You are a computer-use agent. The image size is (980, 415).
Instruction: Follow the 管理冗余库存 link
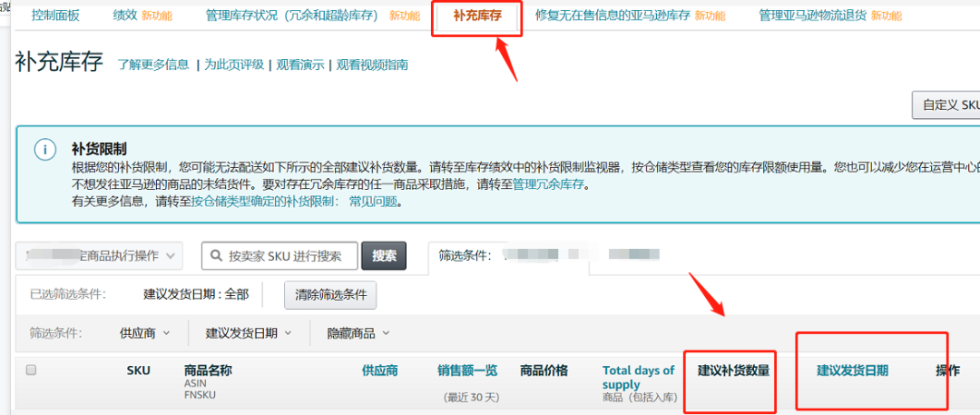(551, 185)
